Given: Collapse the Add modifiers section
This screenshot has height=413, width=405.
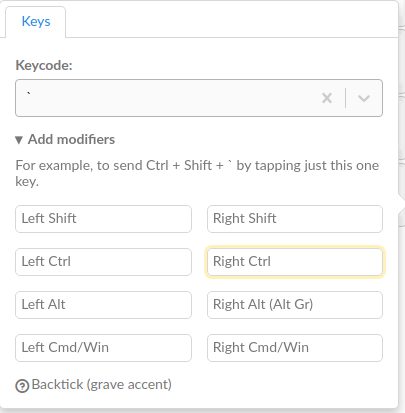Looking at the screenshot, I should click(65, 139).
